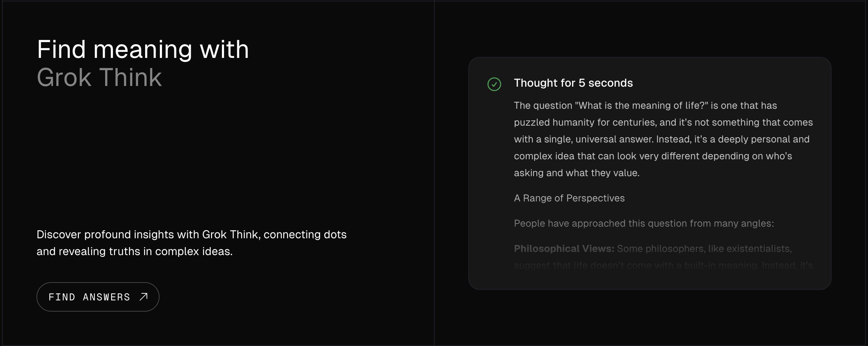The height and width of the screenshot is (346, 868).
Task: Click the "asking and what they value." line
Action: pos(576,173)
